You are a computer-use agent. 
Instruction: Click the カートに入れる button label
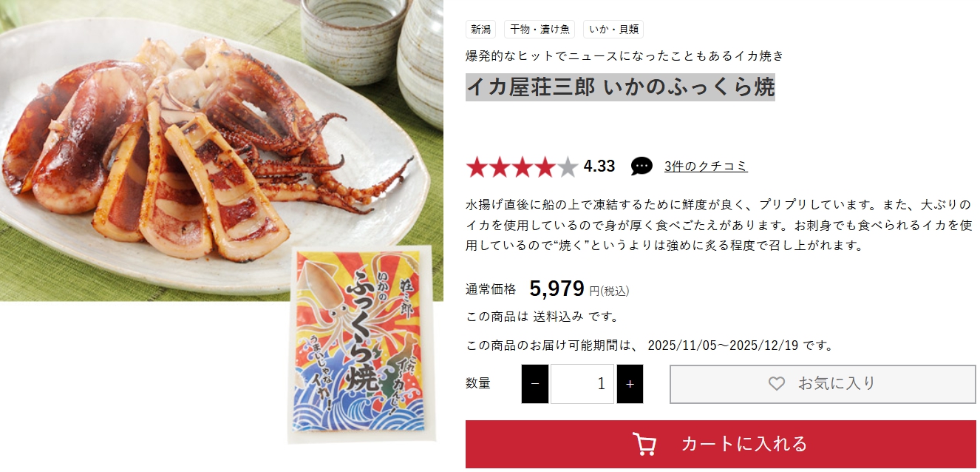744,444
